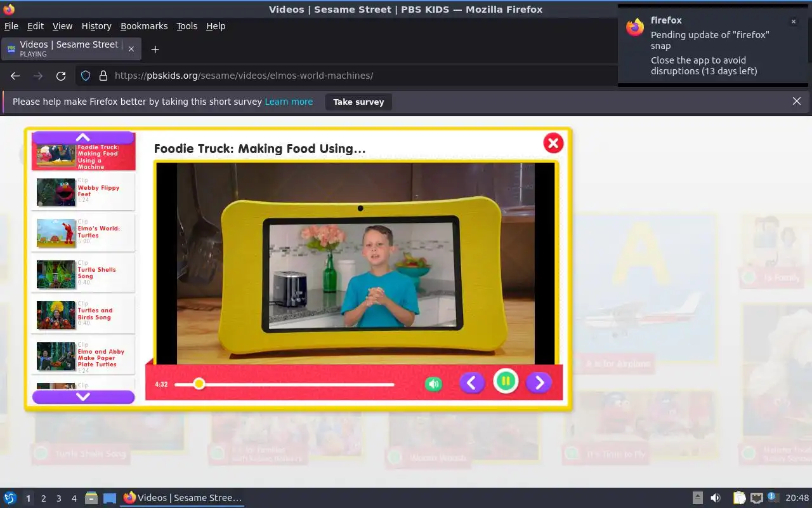812x508 pixels.
Task: Open the File menu
Action: (x=11, y=26)
